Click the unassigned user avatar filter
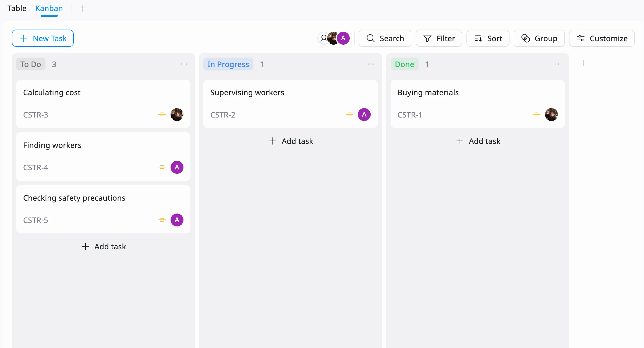 tap(323, 38)
